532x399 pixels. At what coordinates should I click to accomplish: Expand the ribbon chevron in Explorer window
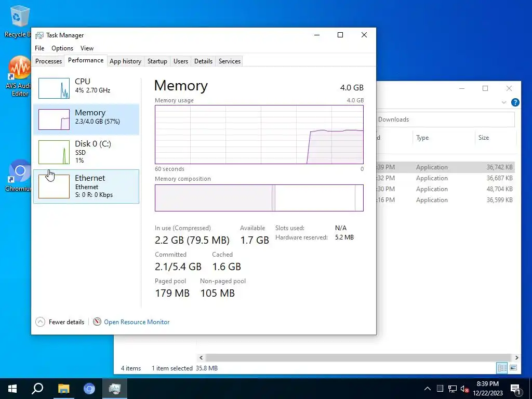[x=504, y=102]
